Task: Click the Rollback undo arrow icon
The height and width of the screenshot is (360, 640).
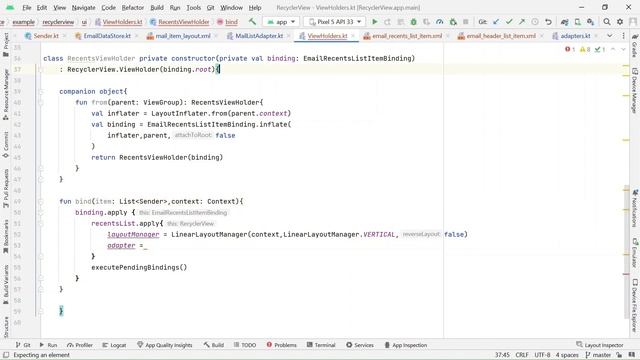Action: point(548,22)
